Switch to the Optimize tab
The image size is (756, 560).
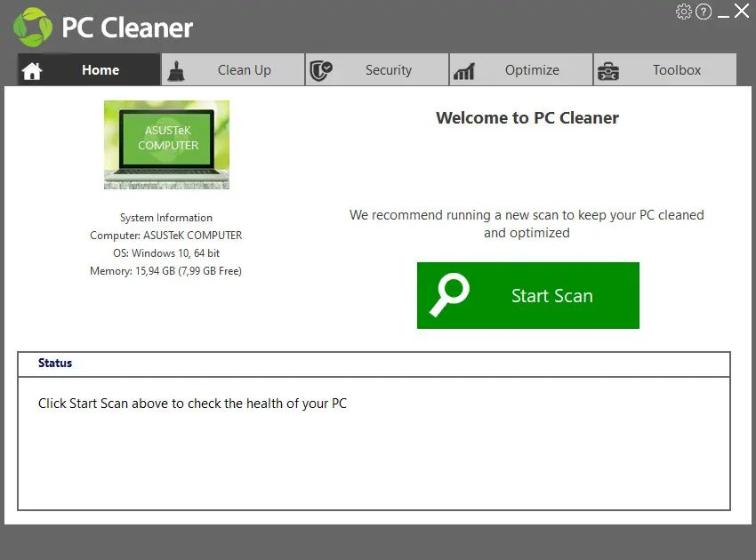click(x=532, y=69)
